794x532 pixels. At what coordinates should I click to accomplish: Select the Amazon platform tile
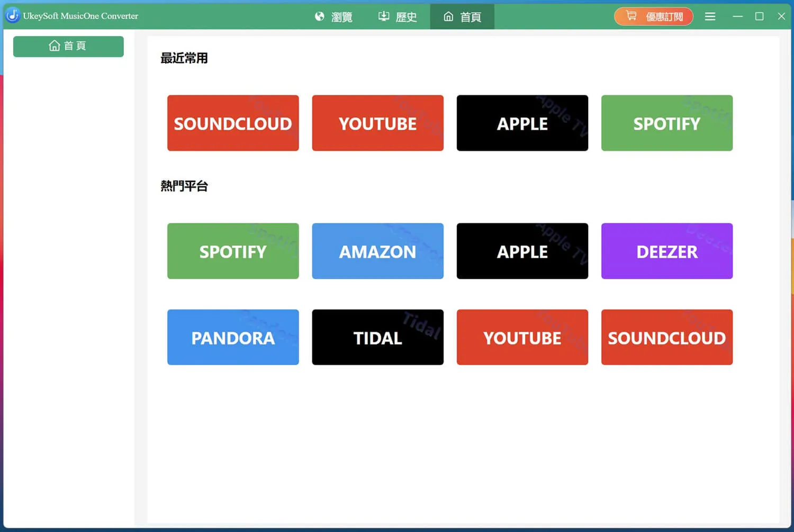click(377, 251)
